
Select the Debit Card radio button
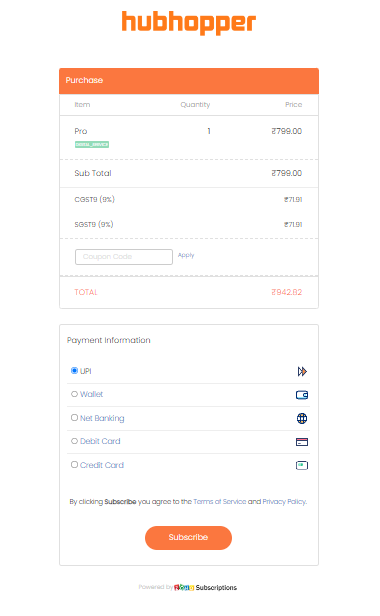point(74,441)
